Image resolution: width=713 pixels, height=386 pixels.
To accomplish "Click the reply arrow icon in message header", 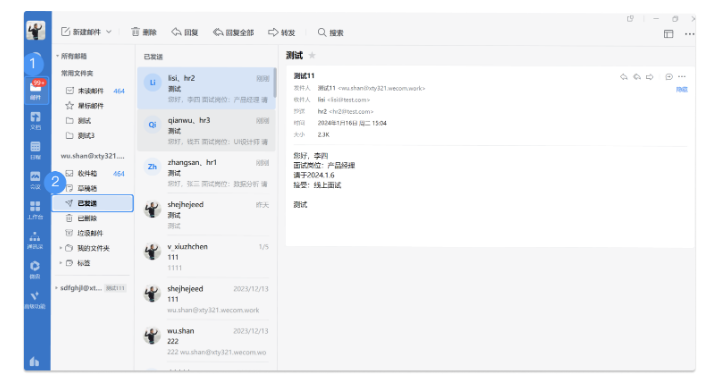I will pyautogui.click(x=623, y=77).
